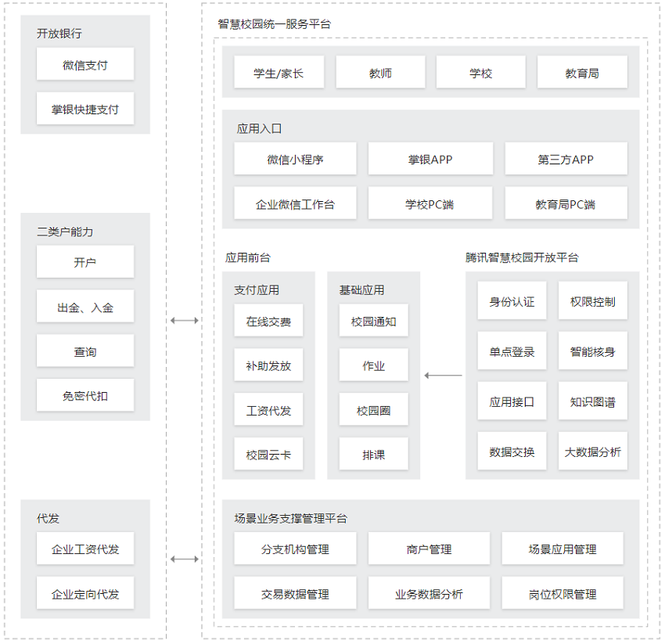The width and height of the screenshot is (665, 644).
Task: Select 出金、入金 box
Action: 85,306
